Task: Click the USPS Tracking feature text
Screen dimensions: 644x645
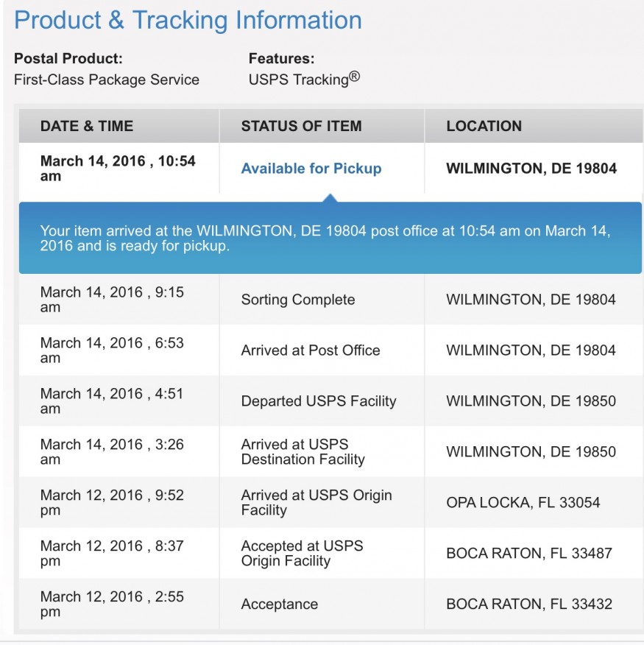Action: click(304, 79)
